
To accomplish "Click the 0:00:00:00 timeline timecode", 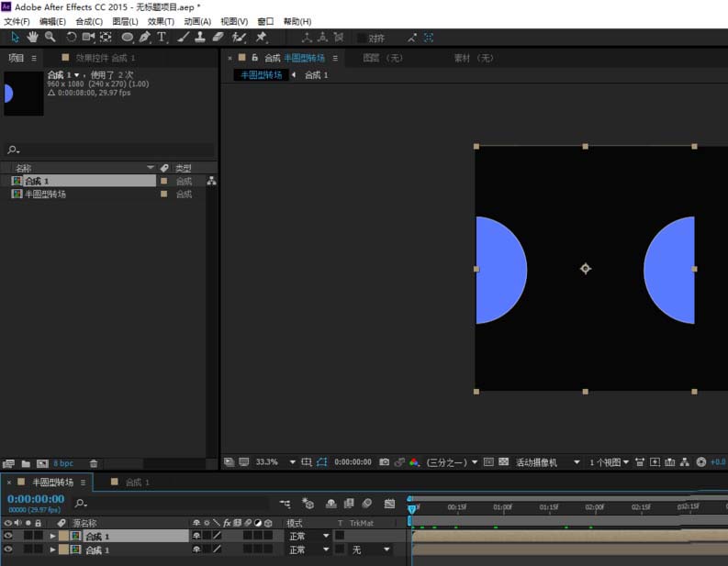I will click(36, 499).
